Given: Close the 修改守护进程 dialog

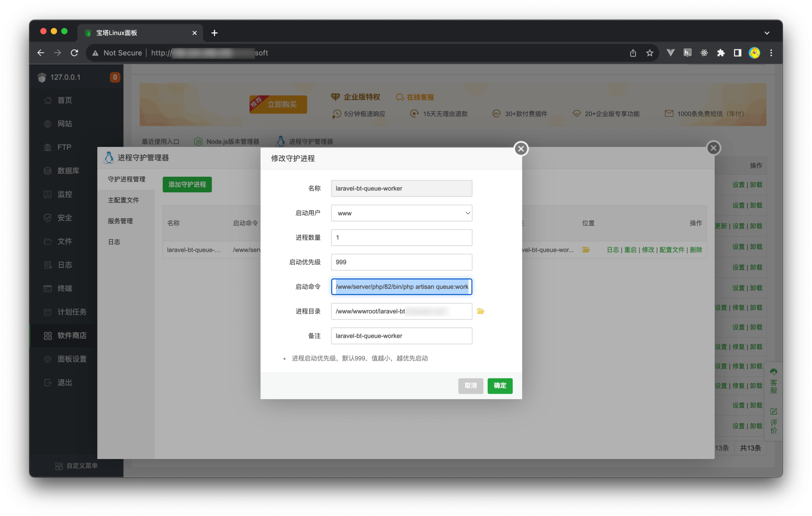Looking at the screenshot, I should coord(521,149).
